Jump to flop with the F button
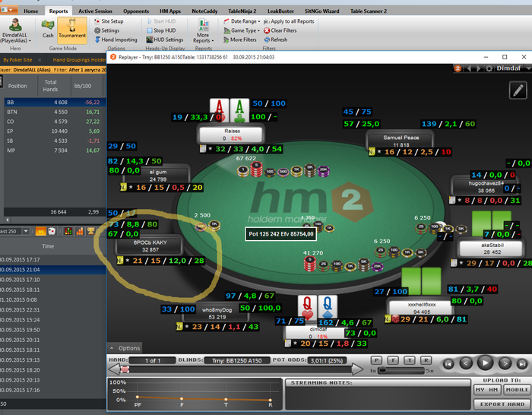Viewport: 532px width, 415px height. click(393, 360)
